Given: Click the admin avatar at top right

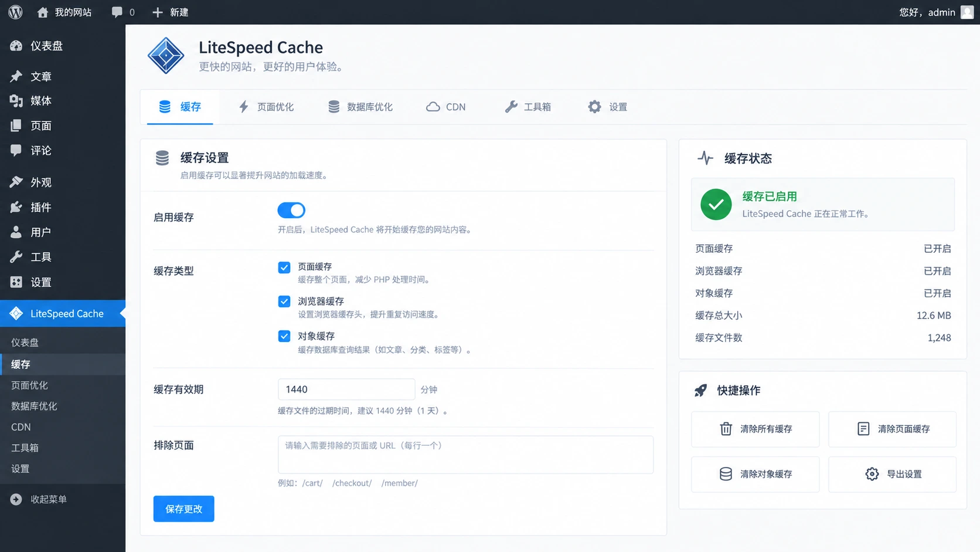Looking at the screenshot, I should tap(967, 12).
